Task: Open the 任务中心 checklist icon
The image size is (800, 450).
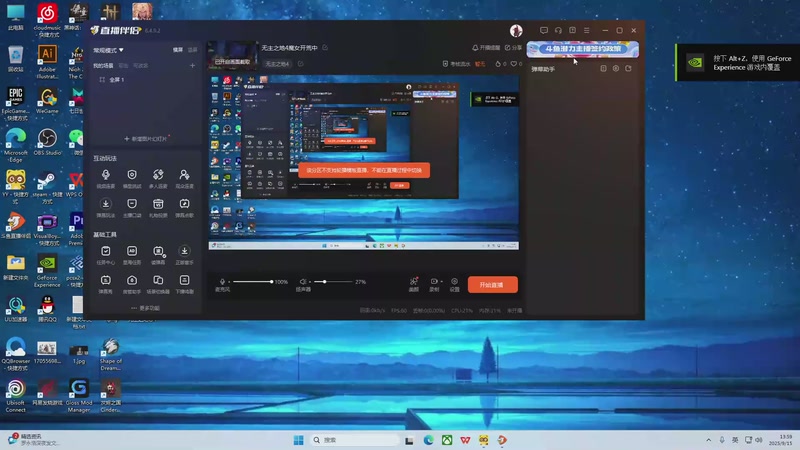Action: coord(106,251)
